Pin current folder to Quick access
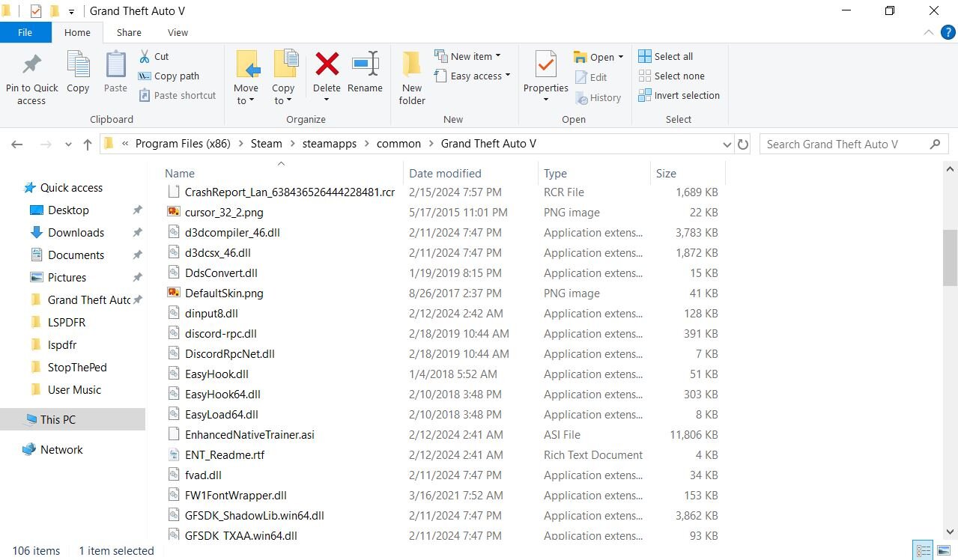 [x=31, y=79]
